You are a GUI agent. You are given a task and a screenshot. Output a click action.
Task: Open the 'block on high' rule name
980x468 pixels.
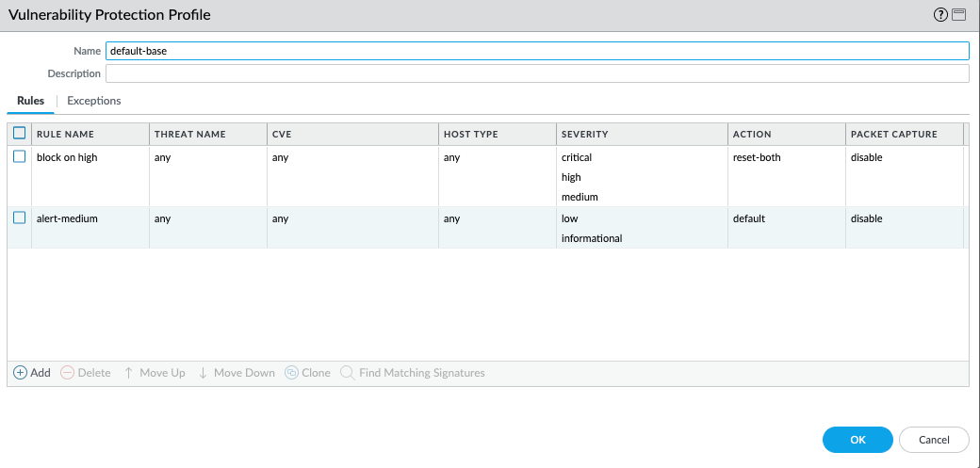(x=67, y=158)
